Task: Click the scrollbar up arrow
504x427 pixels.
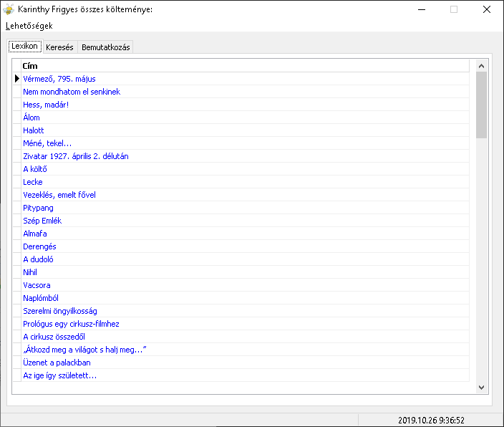Action: click(481, 66)
